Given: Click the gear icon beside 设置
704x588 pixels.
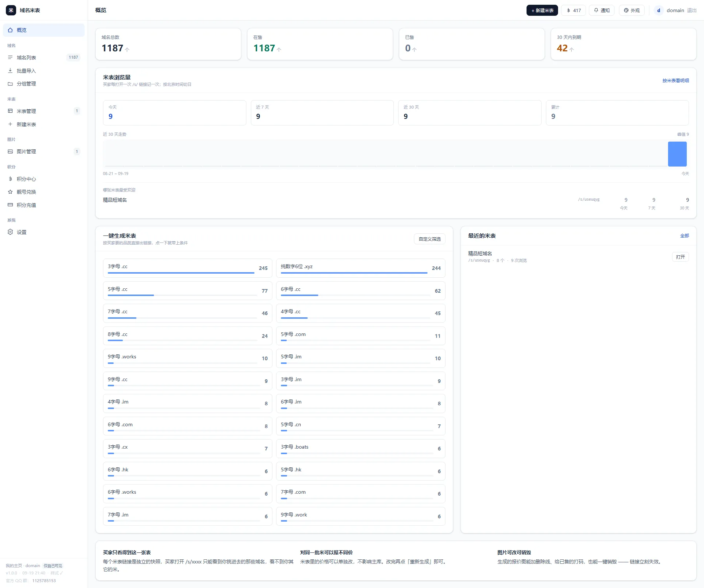Looking at the screenshot, I should click(x=10, y=232).
